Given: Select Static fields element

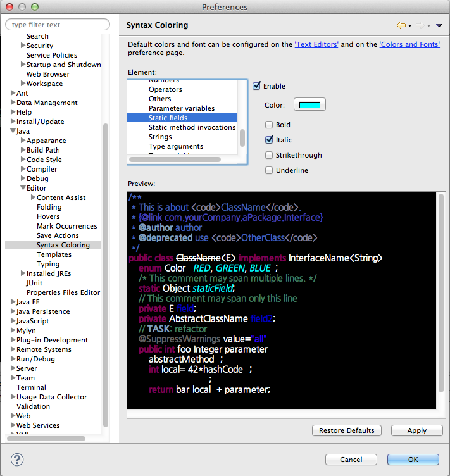Looking at the screenshot, I should click(x=182, y=118).
